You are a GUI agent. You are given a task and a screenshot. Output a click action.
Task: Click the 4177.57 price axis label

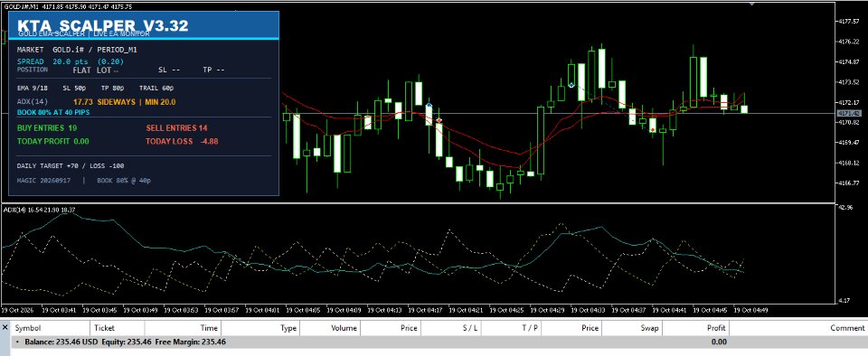pyautogui.click(x=849, y=21)
